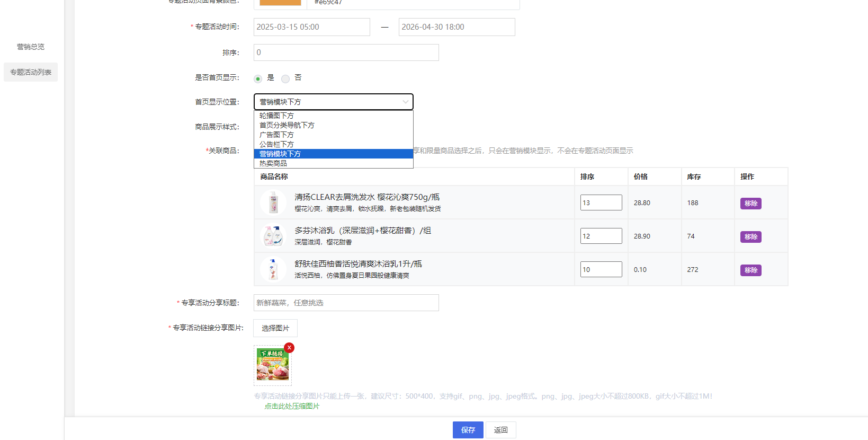The image size is (868, 440).
Task: Click the orange background color swatch
Action: 280,2
